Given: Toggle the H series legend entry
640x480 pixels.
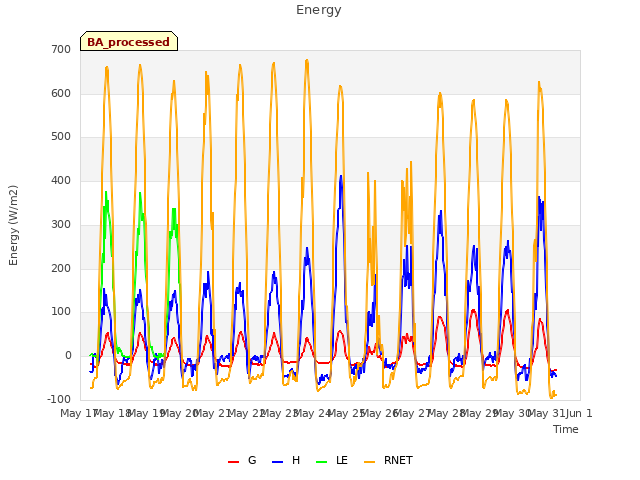Looking at the screenshot, I should pos(286,460).
